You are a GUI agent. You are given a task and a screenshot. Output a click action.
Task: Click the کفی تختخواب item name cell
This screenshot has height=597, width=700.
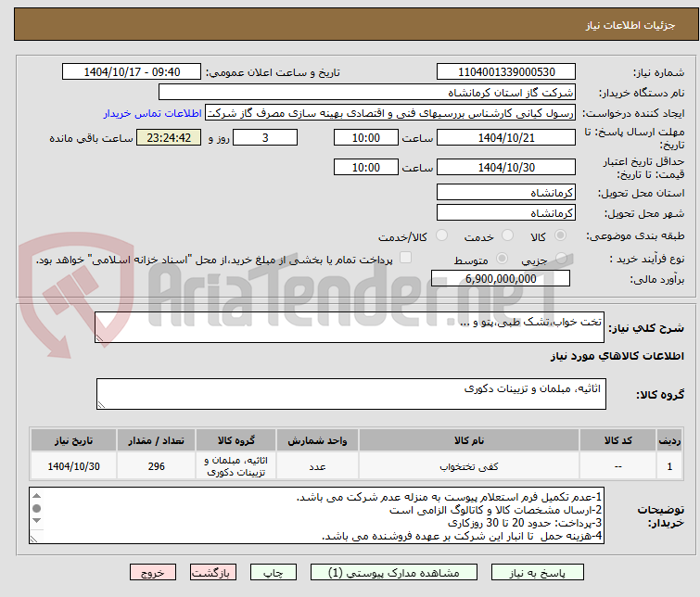469,466
